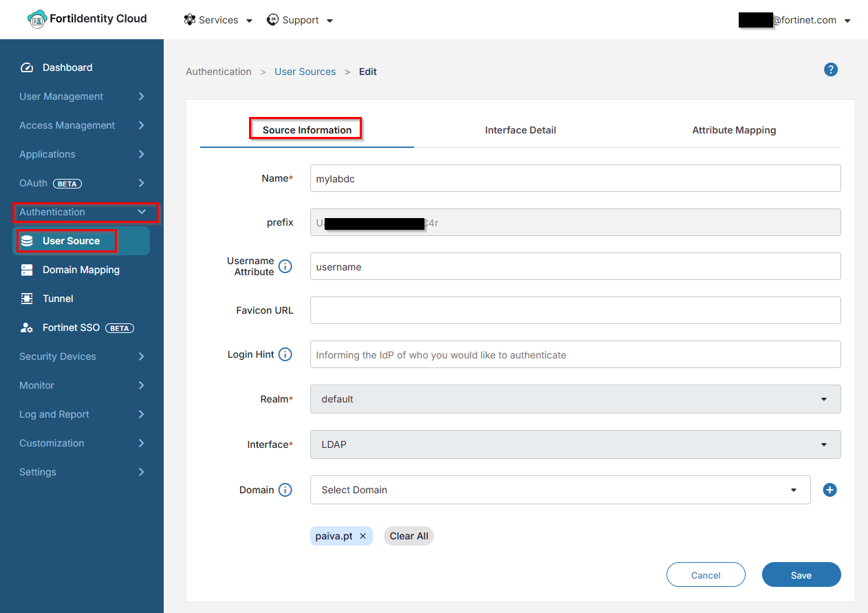Click the Save button

[x=801, y=575]
